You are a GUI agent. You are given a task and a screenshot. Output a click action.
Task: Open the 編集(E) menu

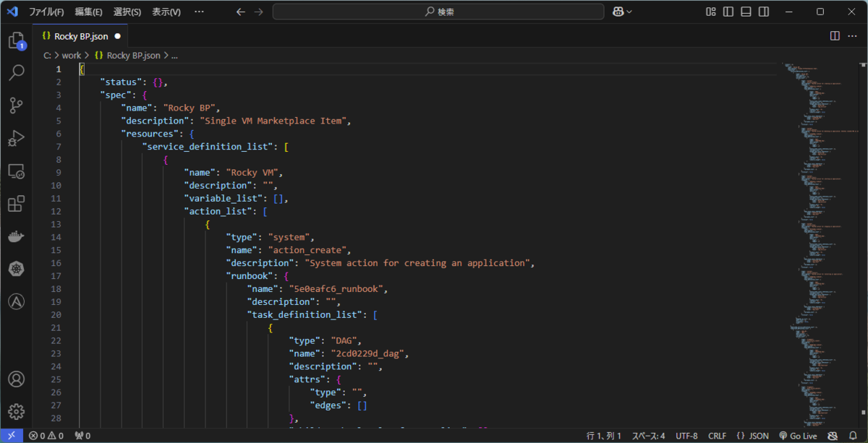88,12
